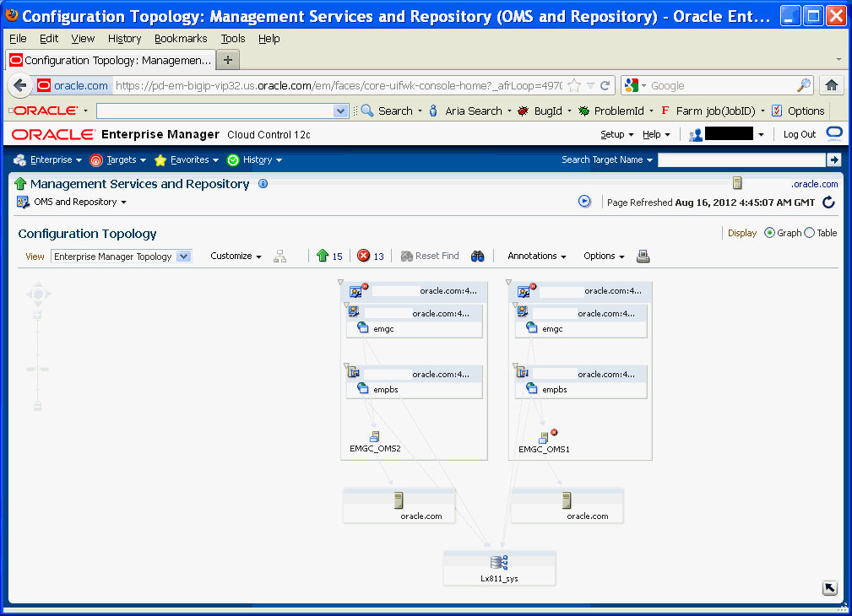
Task: Select the EMGC_OMS1 server node icon
Action: (543, 438)
